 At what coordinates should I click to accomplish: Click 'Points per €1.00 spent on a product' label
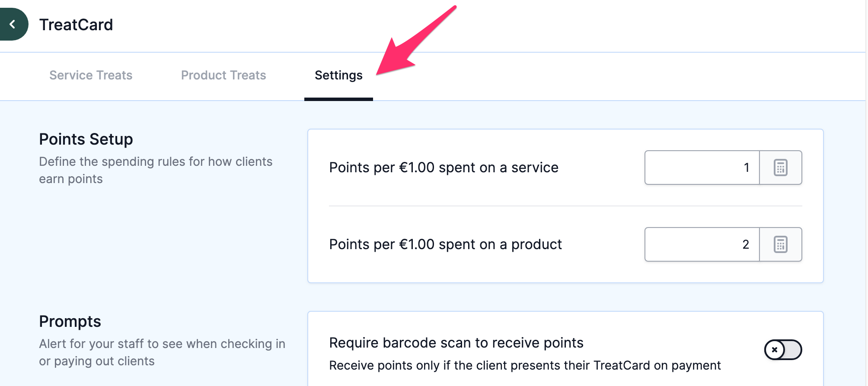446,244
